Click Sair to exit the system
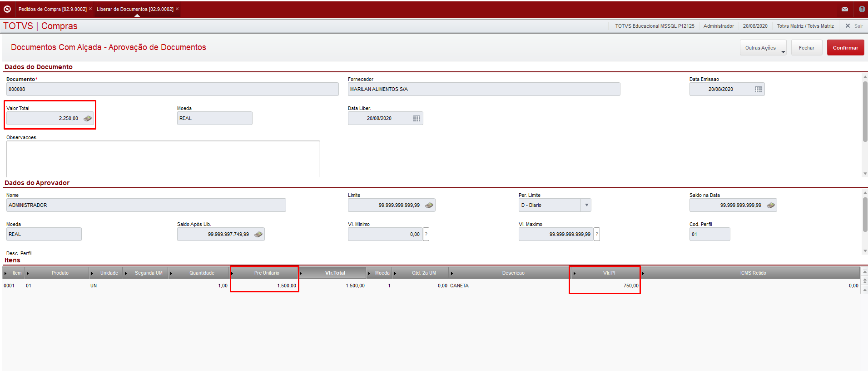The height and width of the screenshot is (371, 868). (854, 26)
